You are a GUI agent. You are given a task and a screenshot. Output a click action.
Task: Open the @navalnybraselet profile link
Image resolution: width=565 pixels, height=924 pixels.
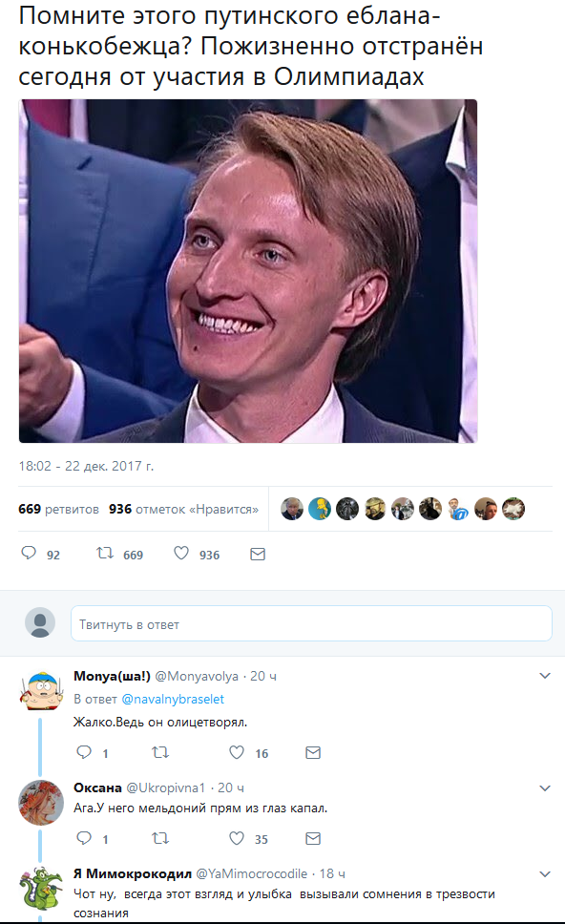coord(173,699)
